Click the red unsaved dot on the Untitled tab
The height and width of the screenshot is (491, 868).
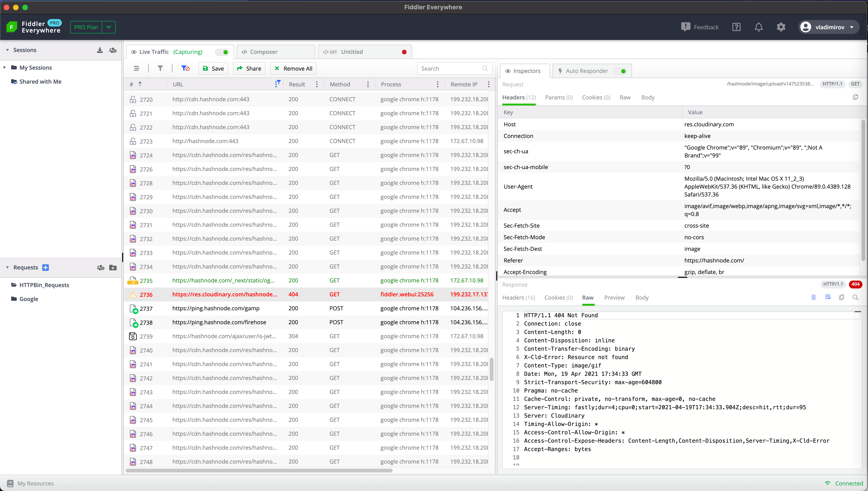tap(404, 52)
